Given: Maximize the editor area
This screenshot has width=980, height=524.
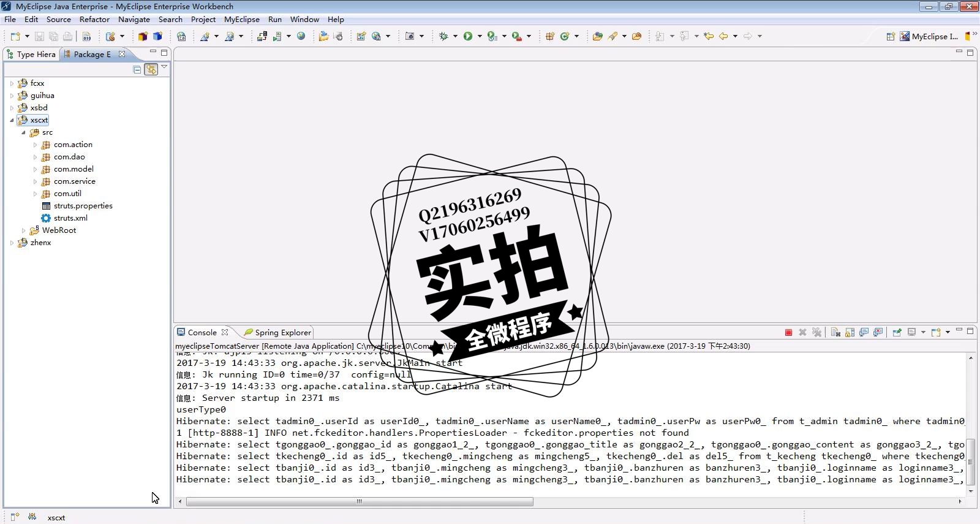Looking at the screenshot, I should (970, 53).
